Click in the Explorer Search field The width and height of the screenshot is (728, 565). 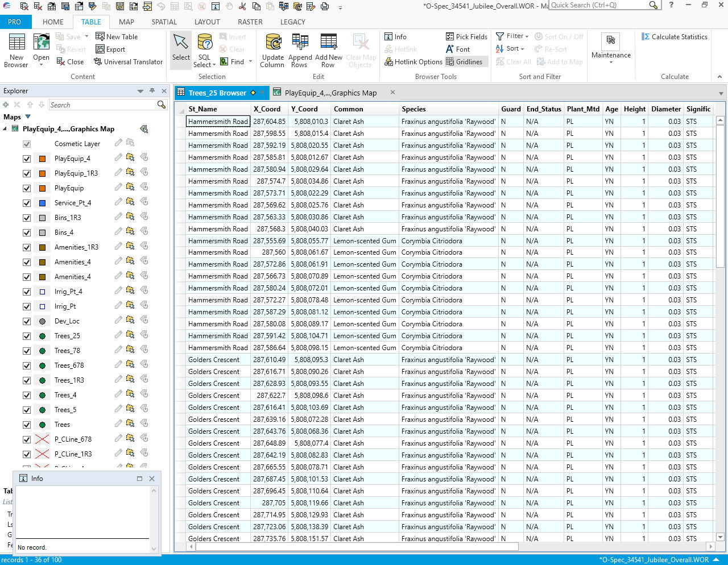[102, 105]
